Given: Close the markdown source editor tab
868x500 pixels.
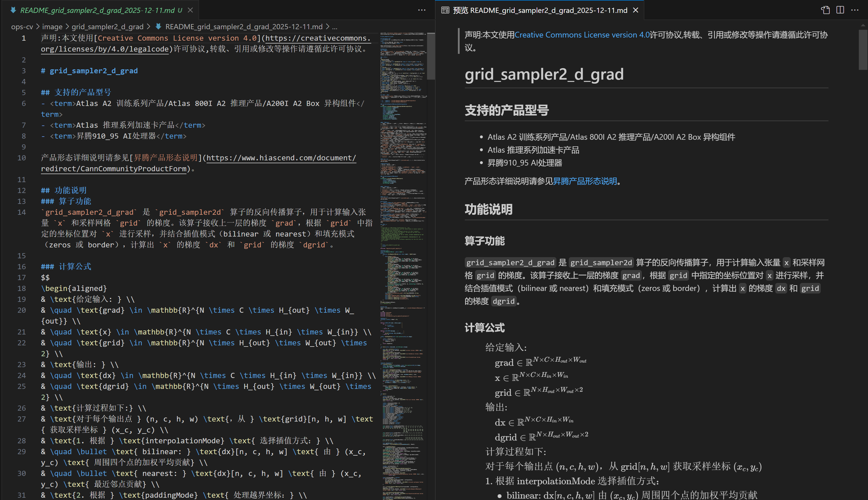Looking at the screenshot, I should [x=190, y=10].
